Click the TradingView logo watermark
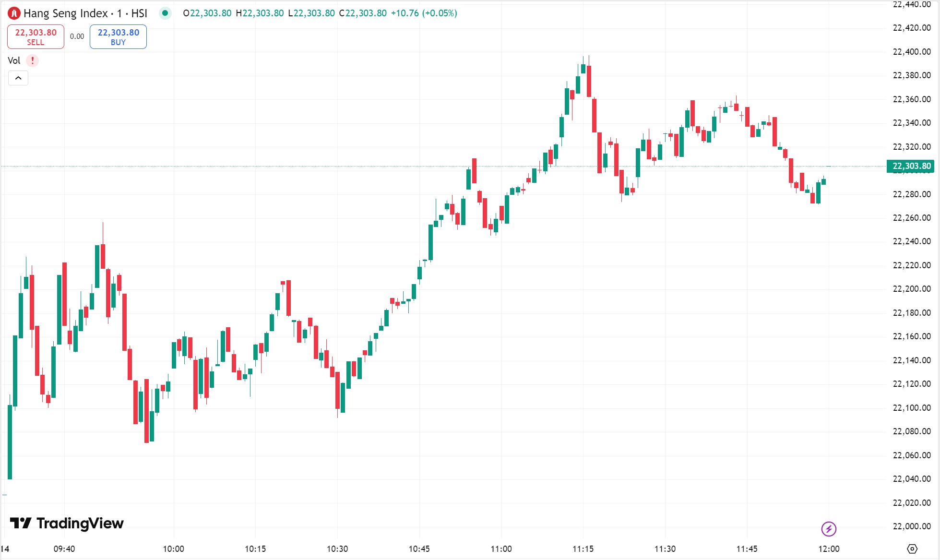Image resolution: width=940 pixels, height=560 pixels. point(67,523)
